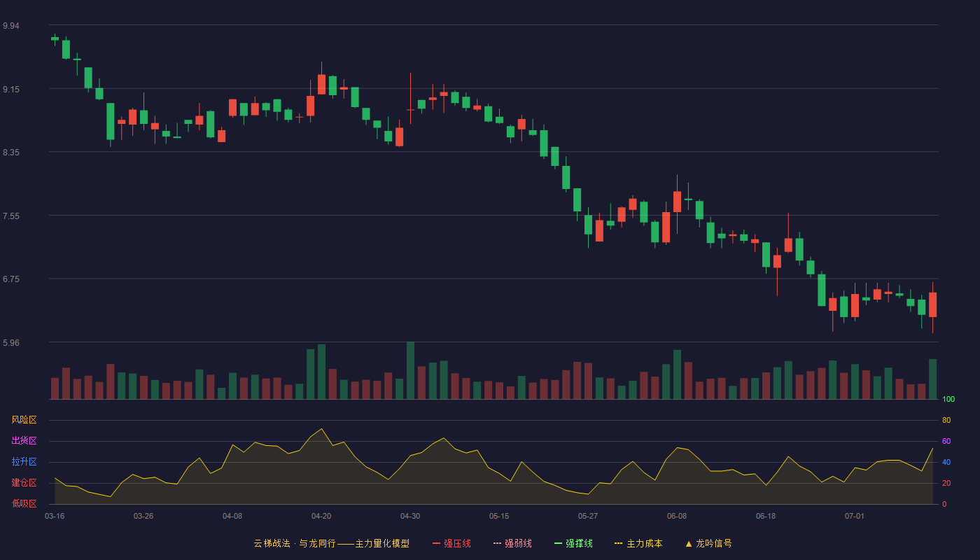Screen dimensions: 980x560
Task: Click the 云梯战法 主力量化模型 title text
Action: [331, 543]
